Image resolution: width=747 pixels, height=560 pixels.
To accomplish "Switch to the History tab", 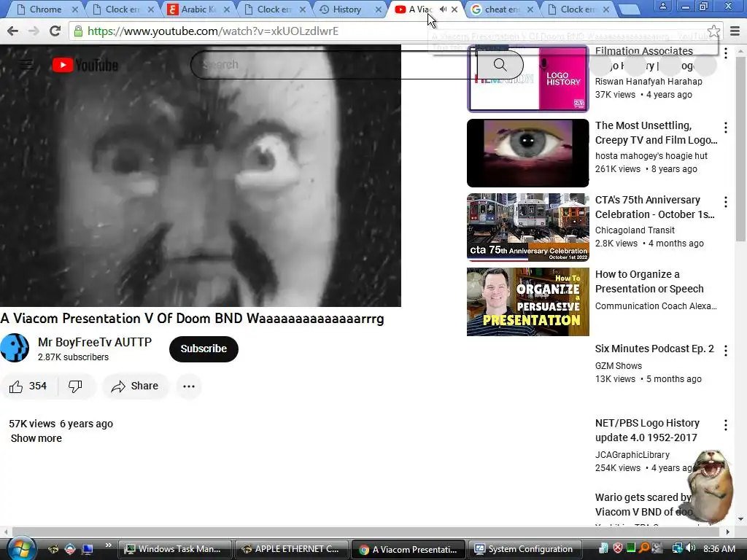I will click(x=351, y=9).
